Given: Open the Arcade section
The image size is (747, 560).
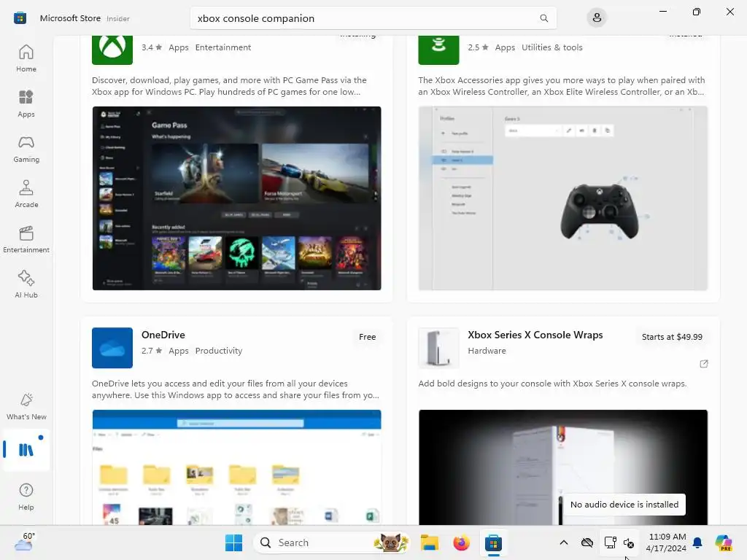Looking at the screenshot, I should (x=26, y=194).
